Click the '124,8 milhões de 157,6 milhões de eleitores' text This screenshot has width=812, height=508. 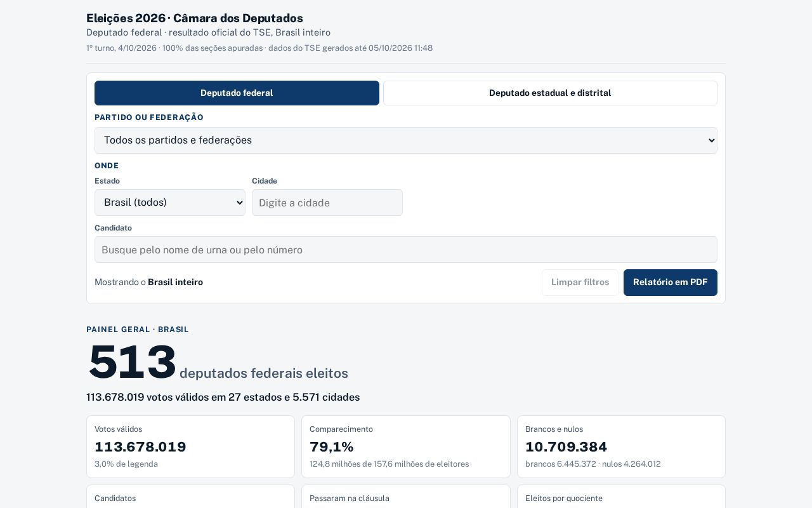click(x=390, y=464)
